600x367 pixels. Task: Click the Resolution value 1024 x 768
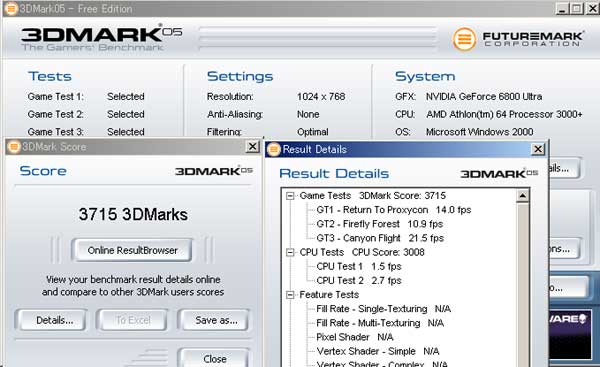click(321, 96)
